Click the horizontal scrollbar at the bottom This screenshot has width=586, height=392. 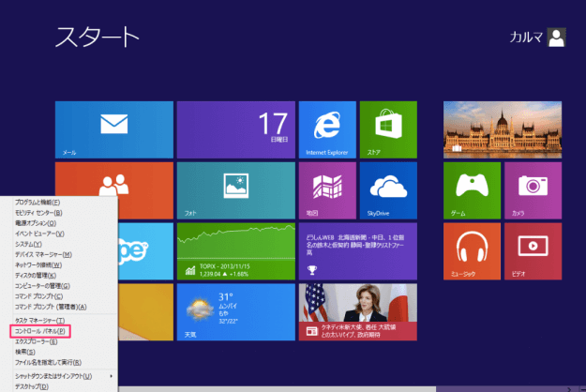[277, 389]
